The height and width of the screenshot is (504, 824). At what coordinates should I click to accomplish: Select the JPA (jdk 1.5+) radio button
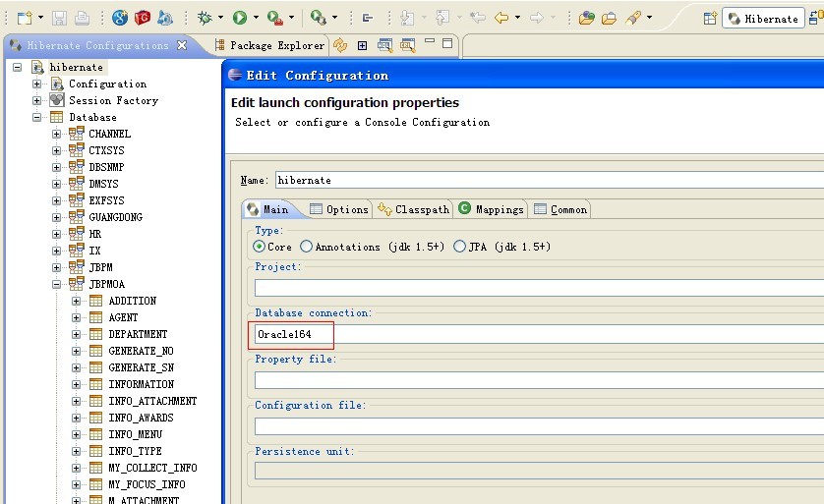coord(459,247)
